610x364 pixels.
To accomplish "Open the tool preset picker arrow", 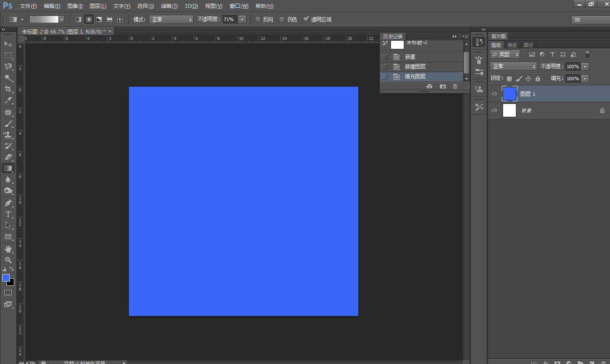I will (22, 19).
